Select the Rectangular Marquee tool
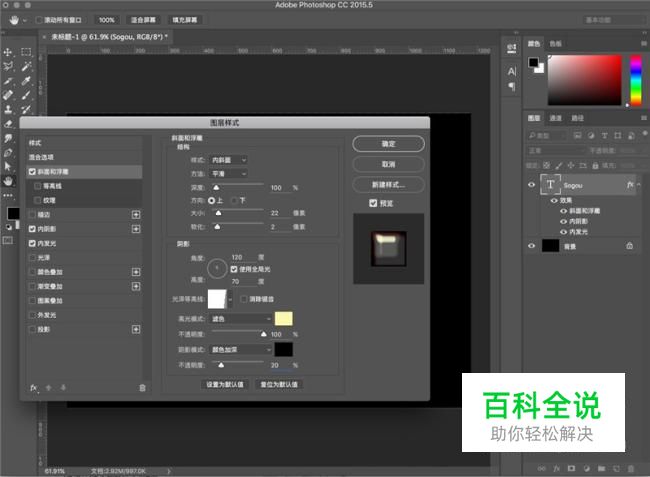Image resolution: width=650 pixels, height=477 pixels. 26,52
